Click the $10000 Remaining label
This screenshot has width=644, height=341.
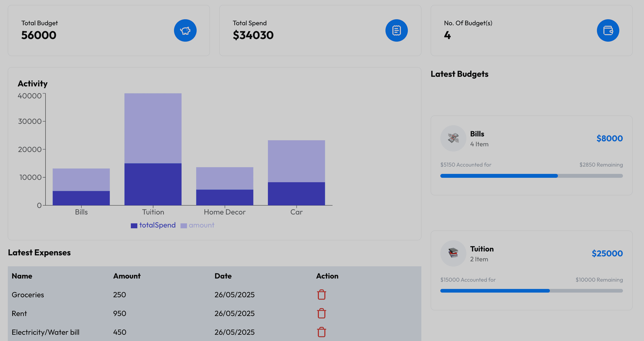tap(599, 280)
